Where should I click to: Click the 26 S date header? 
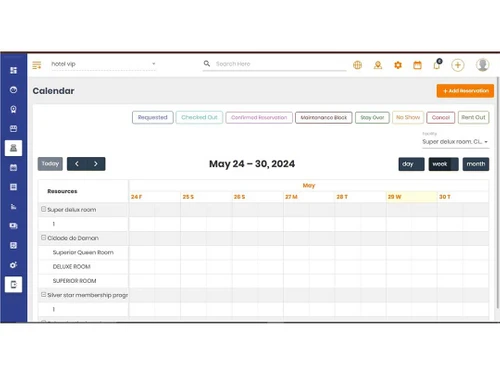258,197
